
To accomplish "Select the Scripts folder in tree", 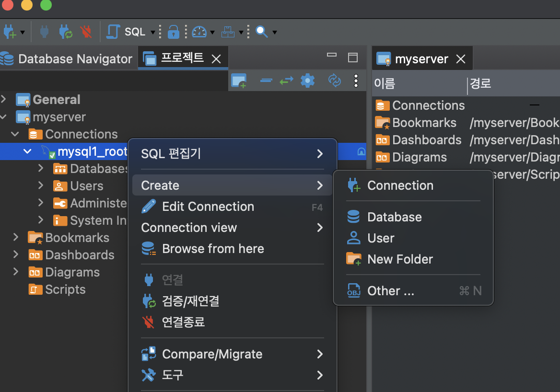I will click(57, 289).
